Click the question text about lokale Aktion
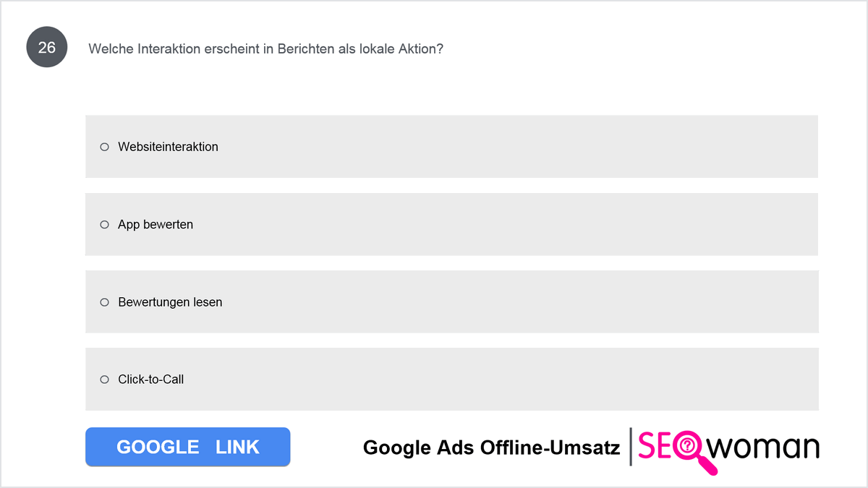Image resolution: width=868 pixels, height=488 pixels. (x=265, y=48)
